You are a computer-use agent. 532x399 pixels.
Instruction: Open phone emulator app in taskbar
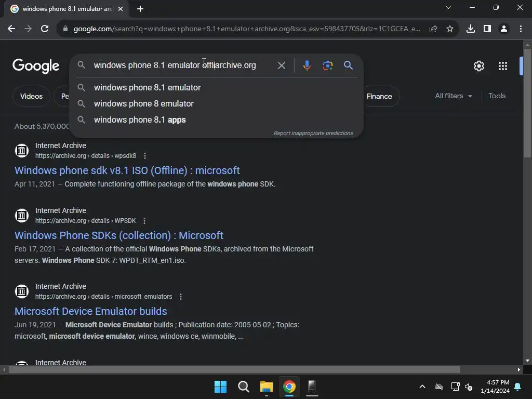312,387
